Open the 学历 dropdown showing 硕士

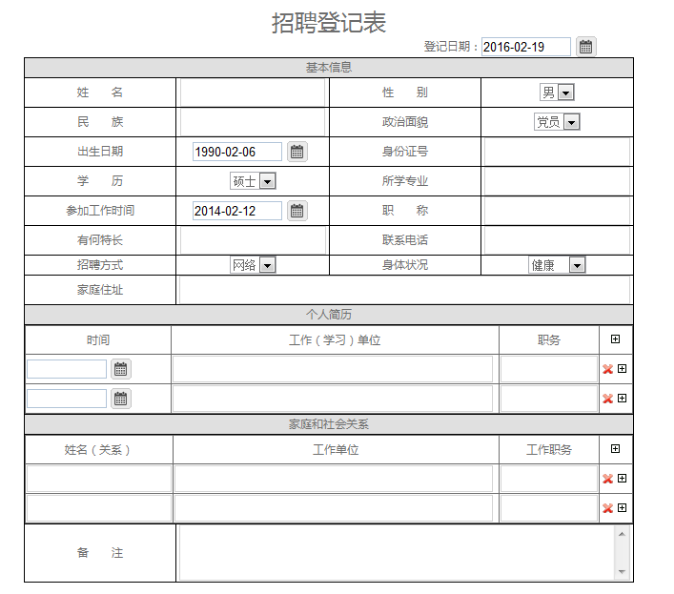[x=253, y=181]
